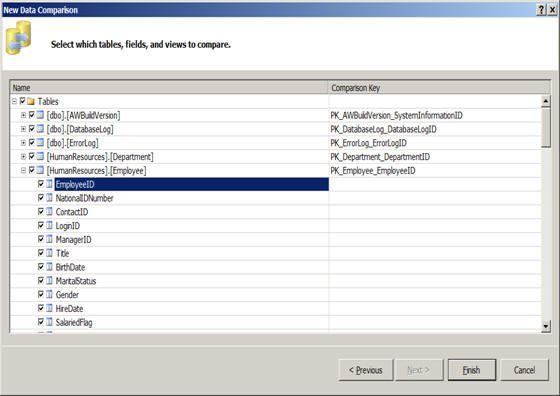This screenshot has width=560, height=396.
Task: Click the Title column icon
Action: [49, 253]
